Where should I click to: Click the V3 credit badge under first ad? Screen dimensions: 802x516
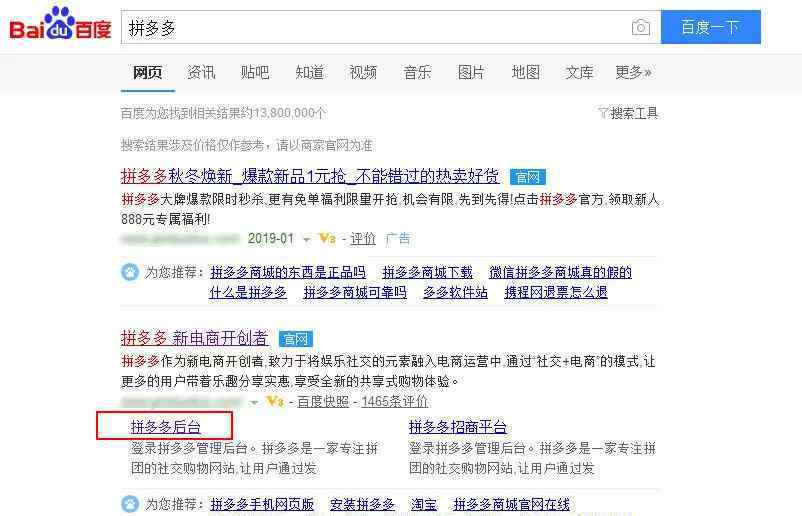[x=327, y=238]
